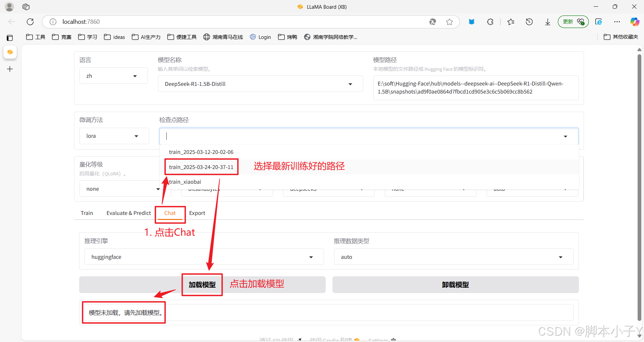This screenshot has height=342, width=644.
Task: Open browser History icon
Action: (529, 22)
